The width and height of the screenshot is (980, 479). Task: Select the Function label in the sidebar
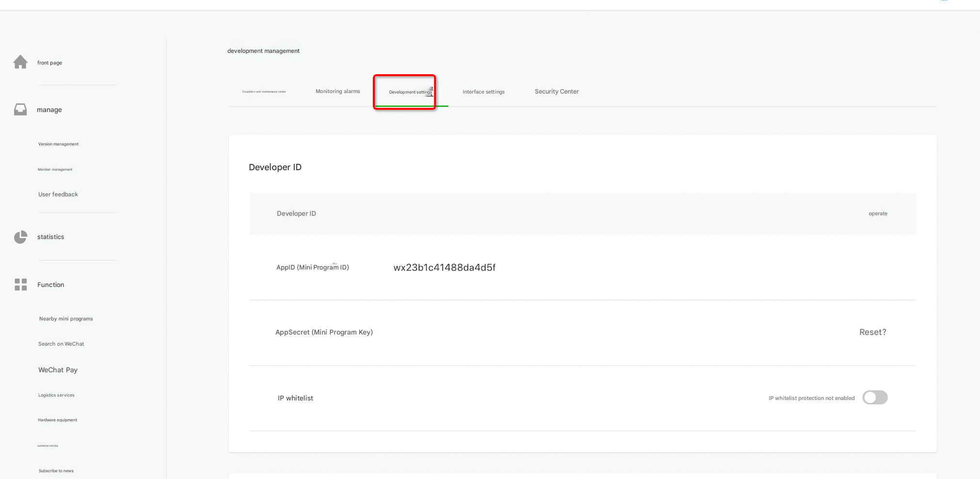[51, 285]
